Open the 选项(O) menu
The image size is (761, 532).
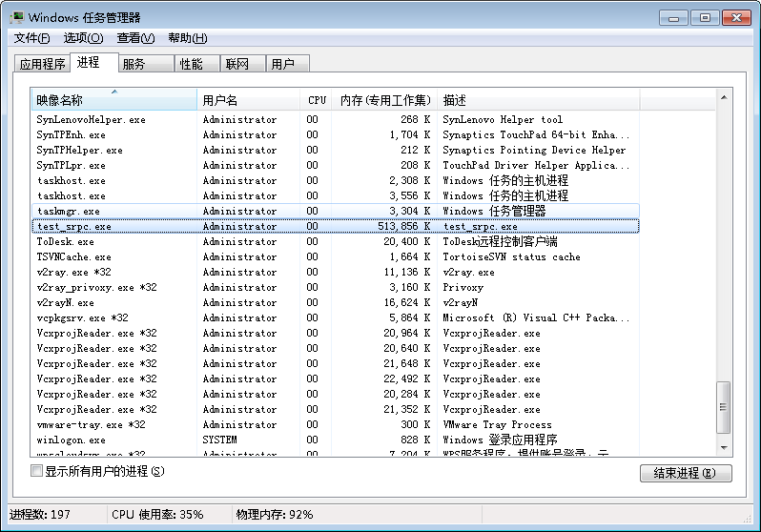[83, 38]
